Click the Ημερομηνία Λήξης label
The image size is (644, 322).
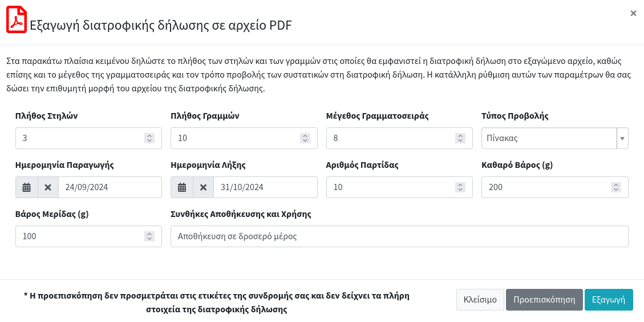coord(208,166)
